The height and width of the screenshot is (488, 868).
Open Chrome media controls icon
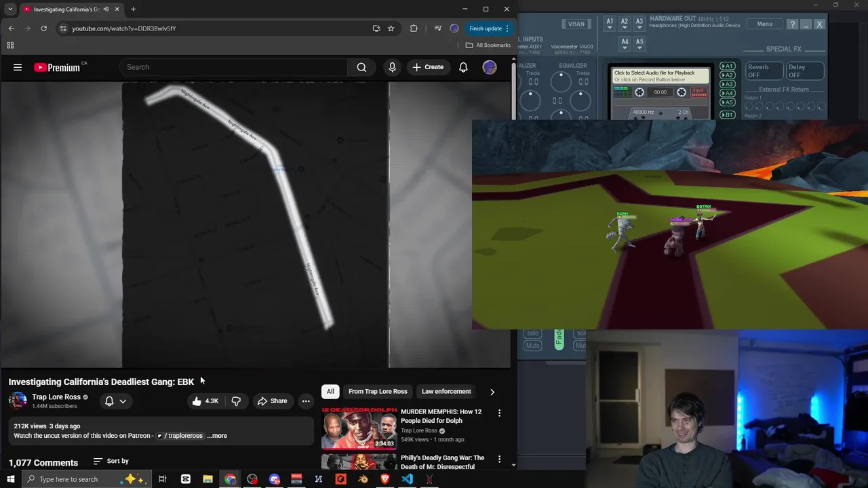(437, 28)
